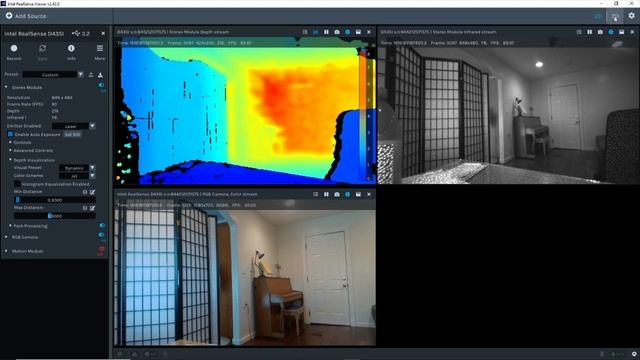Click info icon beside Max Distance
The image size is (640, 360).
click(x=85, y=208)
